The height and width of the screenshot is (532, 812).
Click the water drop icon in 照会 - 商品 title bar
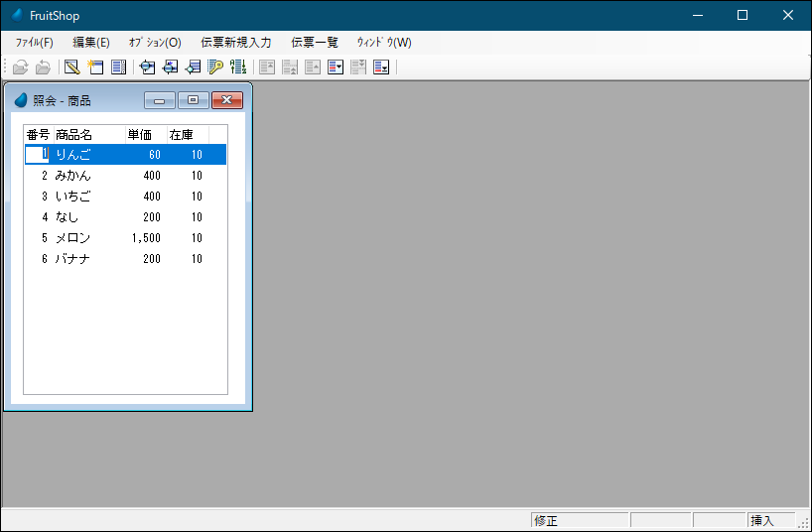[21, 100]
